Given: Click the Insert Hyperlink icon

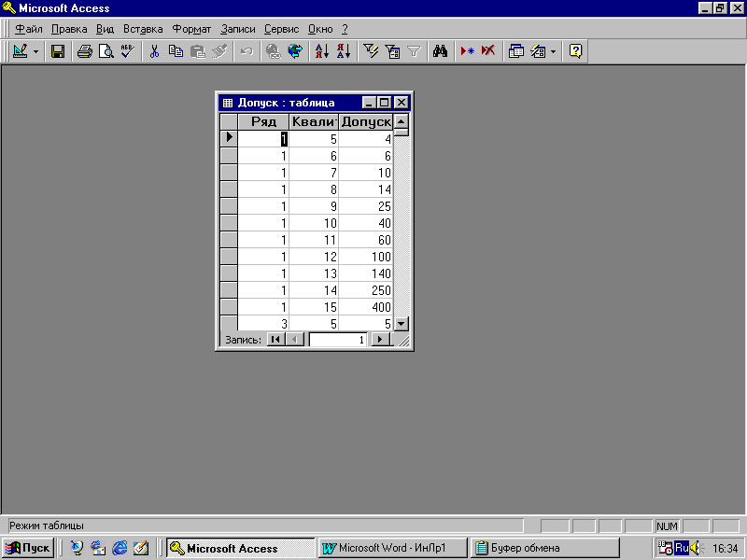Looking at the screenshot, I should pos(273,51).
